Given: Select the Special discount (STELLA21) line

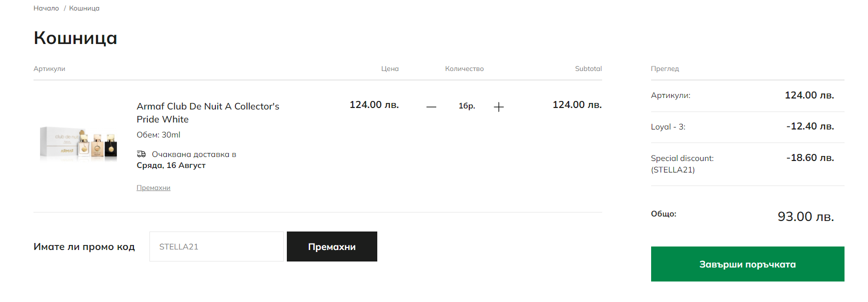Looking at the screenshot, I should click(682, 163).
